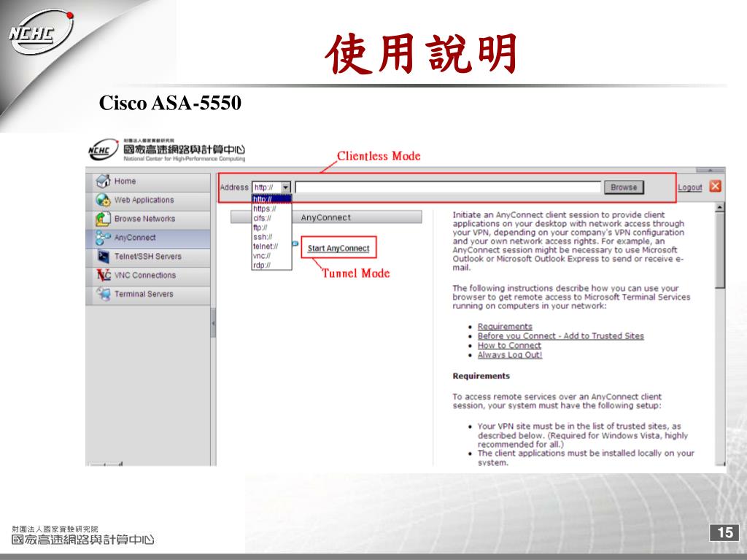Click the AnyConnect network icon
Screen dimensions: 747x560
point(104,238)
